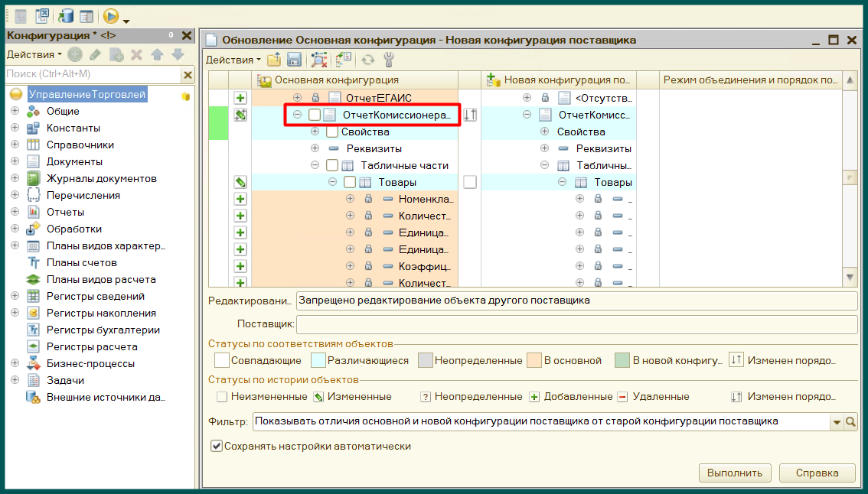The width and height of the screenshot is (868, 494).
Task: Click the added status icon for ОтчетЕГАИС row
Action: tap(240, 98)
